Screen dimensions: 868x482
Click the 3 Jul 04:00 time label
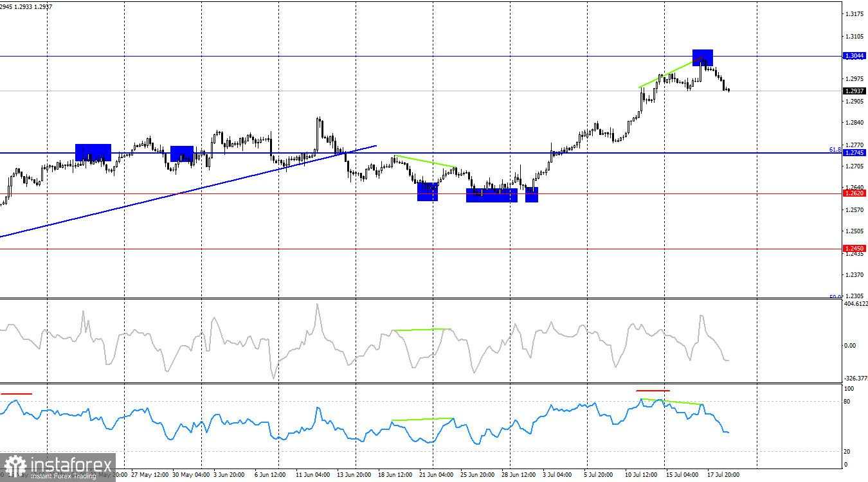[x=557, y=476]
